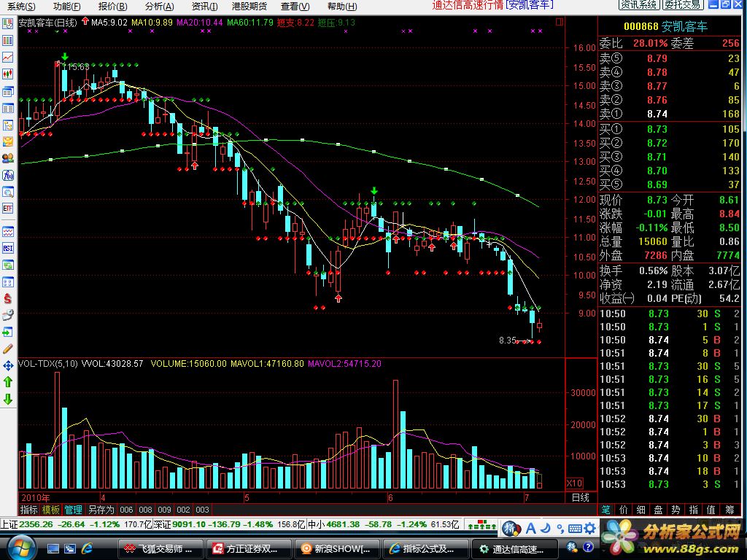Click the 委托交易 button
Screen dimensions: 747x560
pos(683,5)
